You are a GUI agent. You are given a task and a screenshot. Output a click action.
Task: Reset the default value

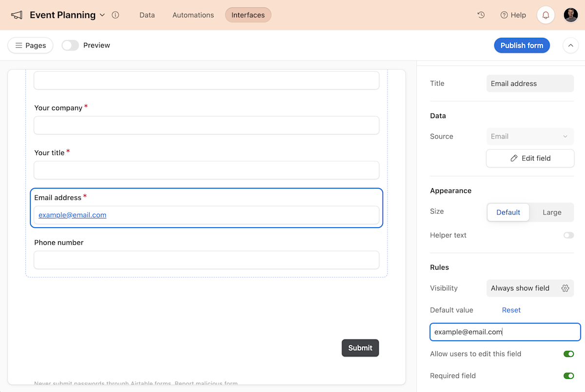(511, 310)
